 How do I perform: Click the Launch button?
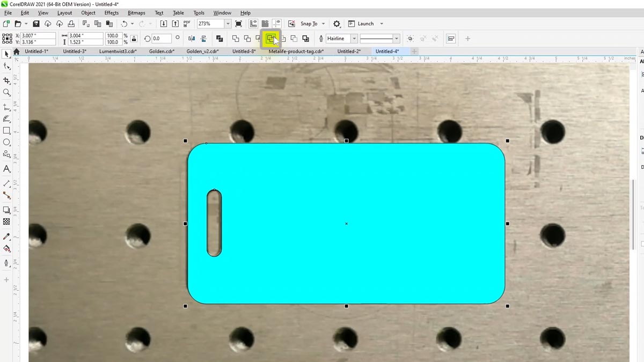tap(365, 24)
